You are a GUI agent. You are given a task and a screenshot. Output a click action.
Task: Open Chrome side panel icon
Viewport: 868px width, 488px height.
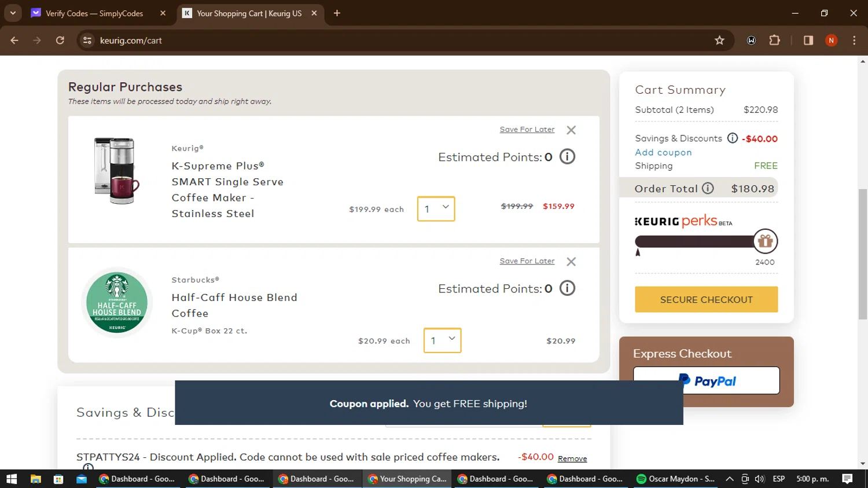coord(808,40)
